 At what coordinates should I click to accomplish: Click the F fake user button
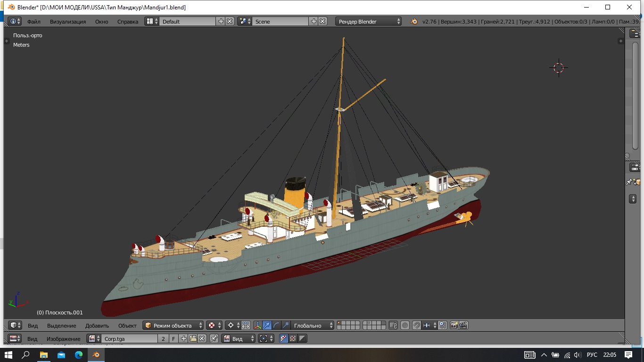(x=173, y=338)
